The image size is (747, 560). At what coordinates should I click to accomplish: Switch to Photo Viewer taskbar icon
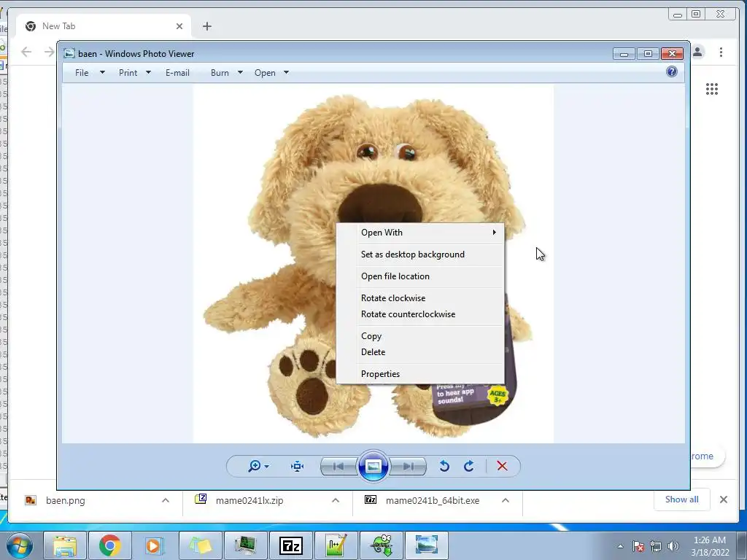click(x=426, y=545)
